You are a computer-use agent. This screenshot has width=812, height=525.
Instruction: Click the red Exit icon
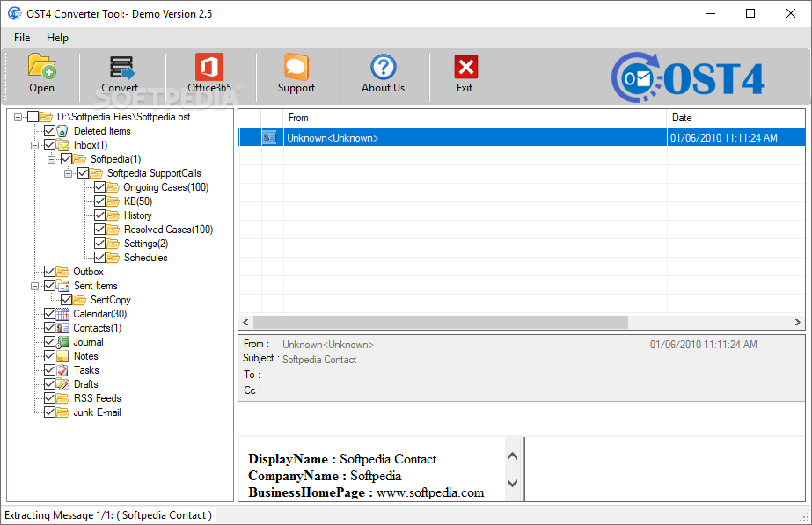coord(465,68)
